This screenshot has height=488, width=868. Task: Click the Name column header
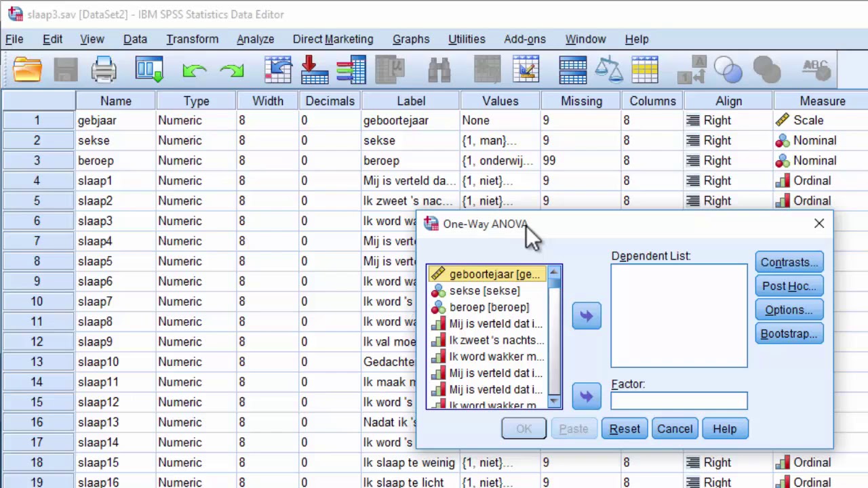click(x=116, y=101)
